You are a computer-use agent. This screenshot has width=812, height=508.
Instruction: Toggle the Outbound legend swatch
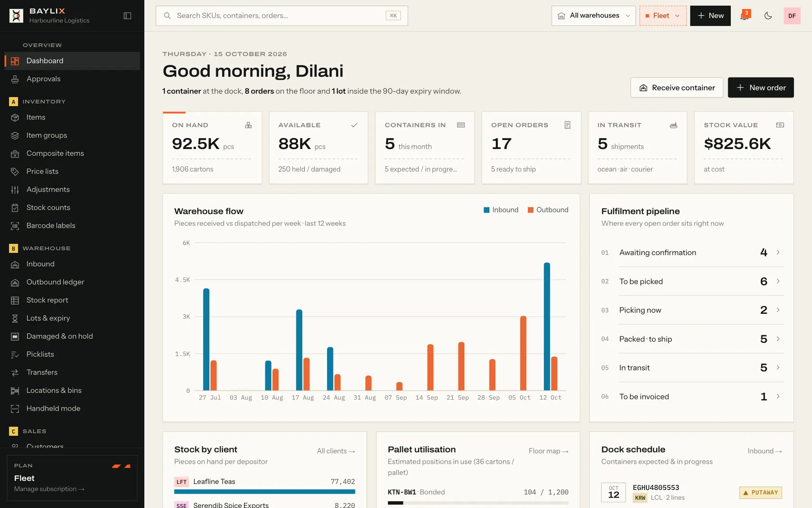coord(531,210)
